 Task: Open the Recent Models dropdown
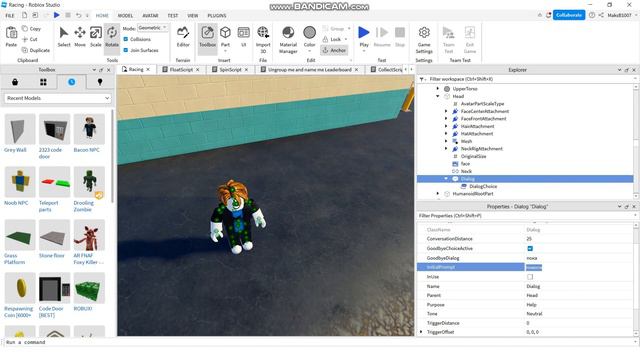tap(58, 98)
